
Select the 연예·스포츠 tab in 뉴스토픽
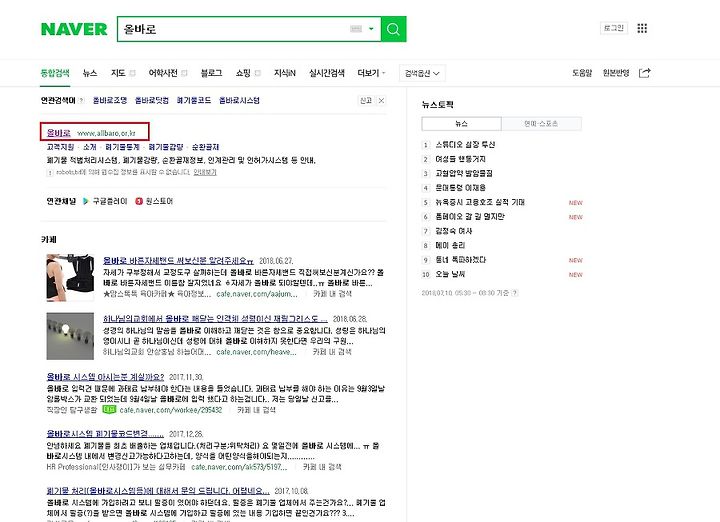point(541,123)
